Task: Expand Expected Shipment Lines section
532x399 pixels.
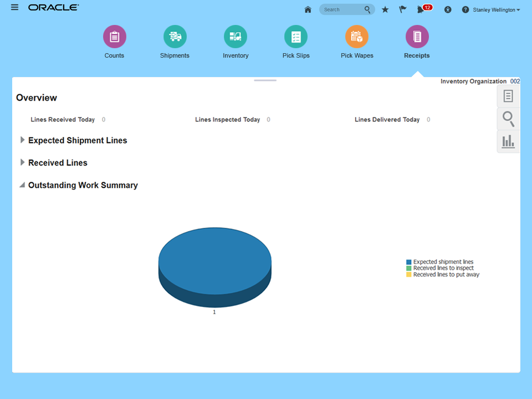Action: click(22, 140)
